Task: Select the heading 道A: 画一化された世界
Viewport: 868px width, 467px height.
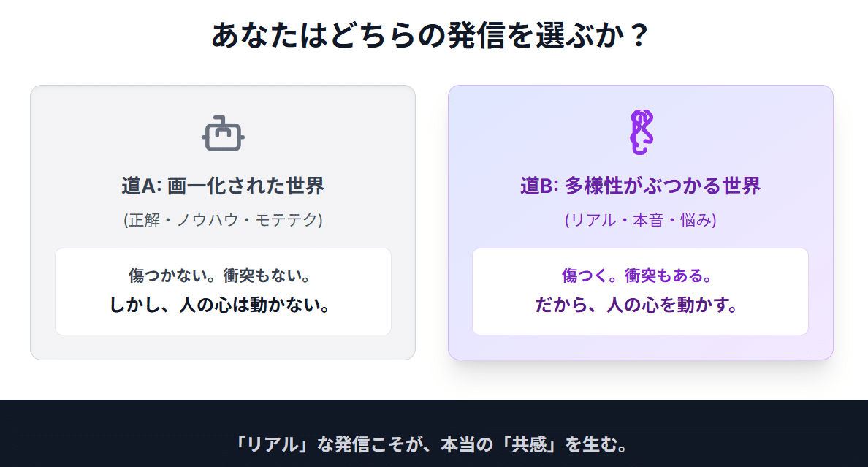Action: [x=223, y=186]
